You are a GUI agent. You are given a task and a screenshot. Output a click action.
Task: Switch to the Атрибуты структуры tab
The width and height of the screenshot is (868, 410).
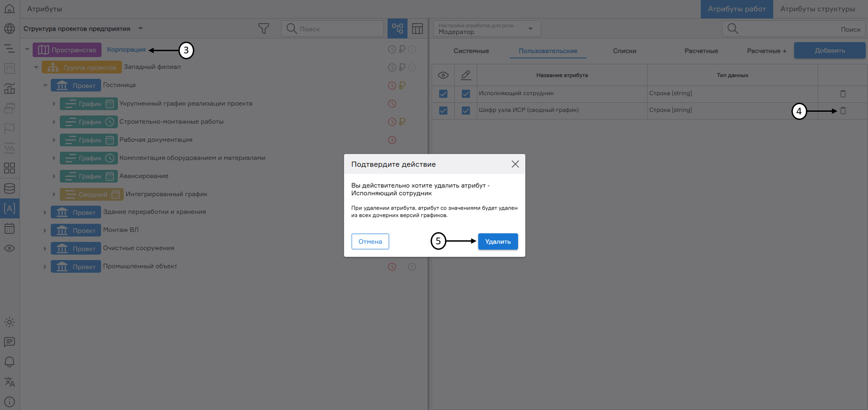pos(818,9)
